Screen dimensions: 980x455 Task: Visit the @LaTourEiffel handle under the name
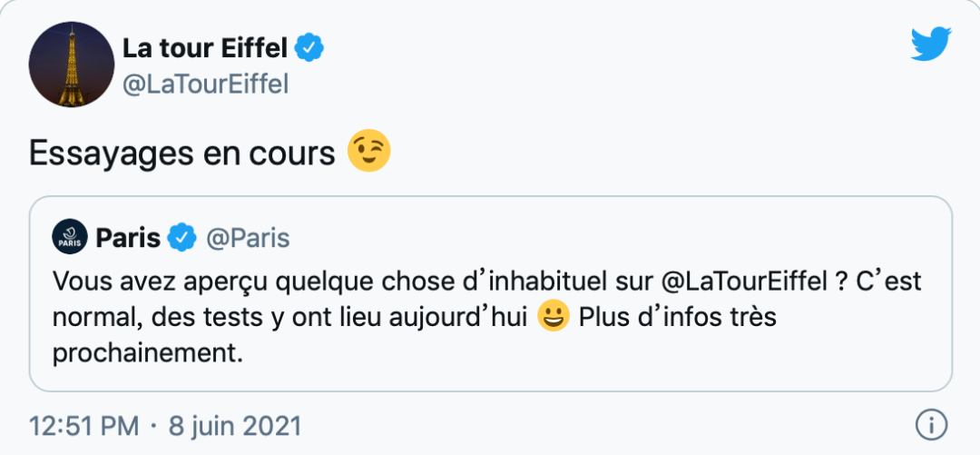point(205,84)
